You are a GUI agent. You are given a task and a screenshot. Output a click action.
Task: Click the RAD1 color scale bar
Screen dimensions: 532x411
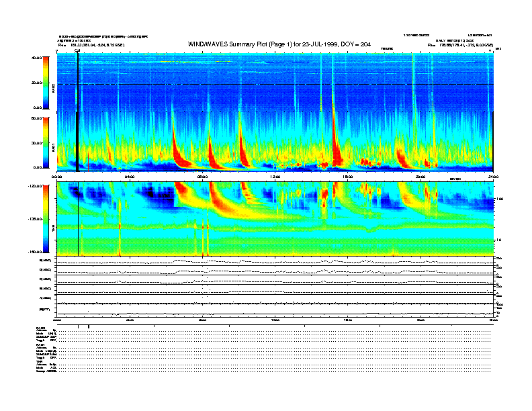(x=47, y=142)
